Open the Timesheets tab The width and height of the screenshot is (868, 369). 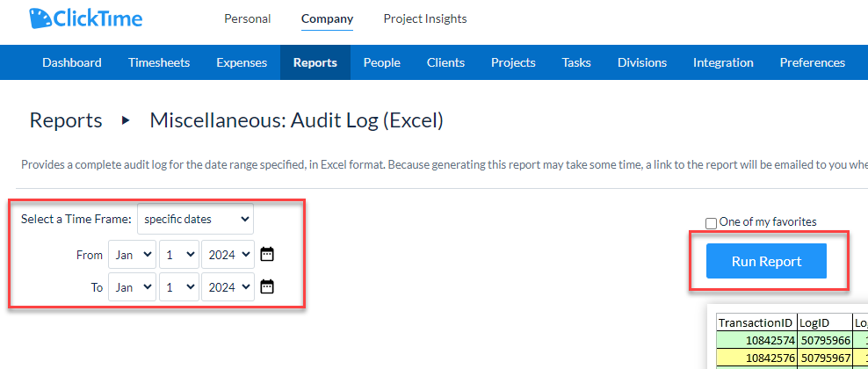click(159, 62)
